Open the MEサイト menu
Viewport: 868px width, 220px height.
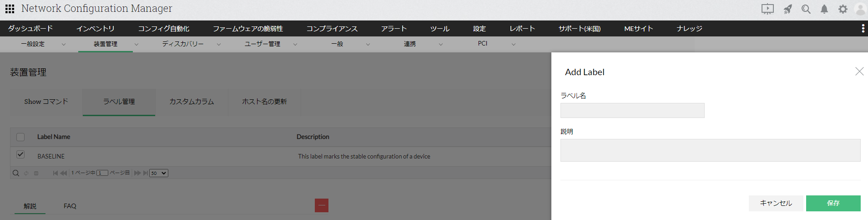(x=639, y=29)
